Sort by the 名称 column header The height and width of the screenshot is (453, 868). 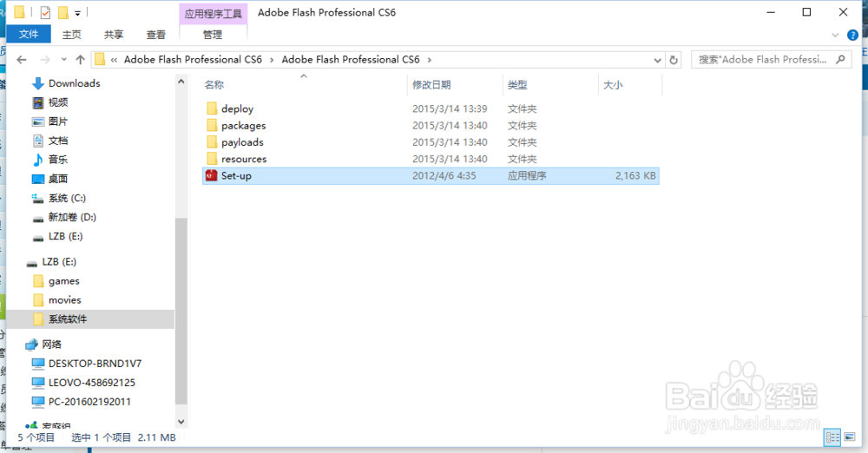coord(214,85)
